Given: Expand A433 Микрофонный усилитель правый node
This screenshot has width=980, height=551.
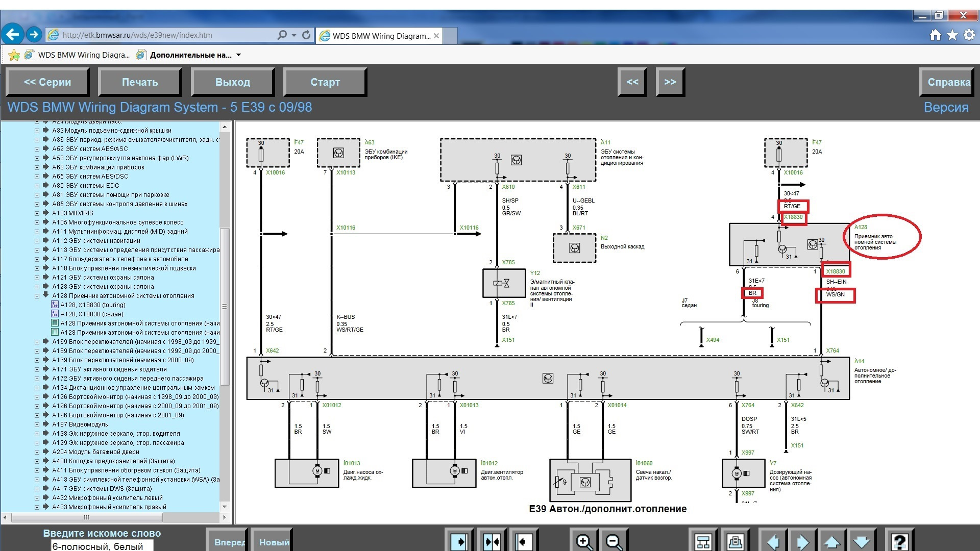Looking at the screenshot, I should pyautogui.click(x=37, y=507).
